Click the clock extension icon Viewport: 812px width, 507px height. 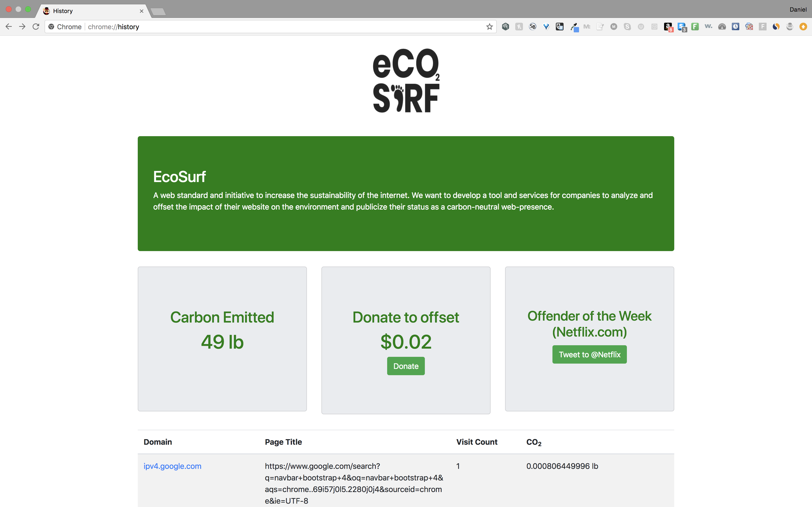(736, 27)
